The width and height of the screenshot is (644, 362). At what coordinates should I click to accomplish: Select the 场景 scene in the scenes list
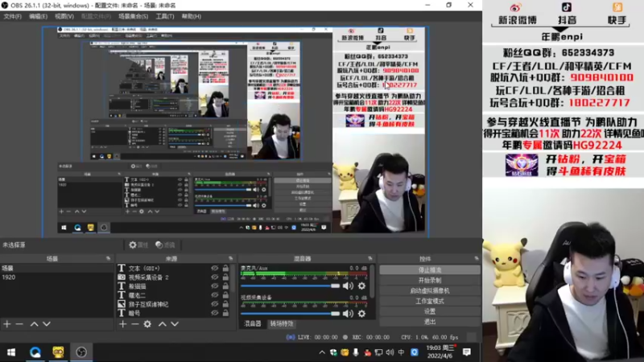coord(56,268)
